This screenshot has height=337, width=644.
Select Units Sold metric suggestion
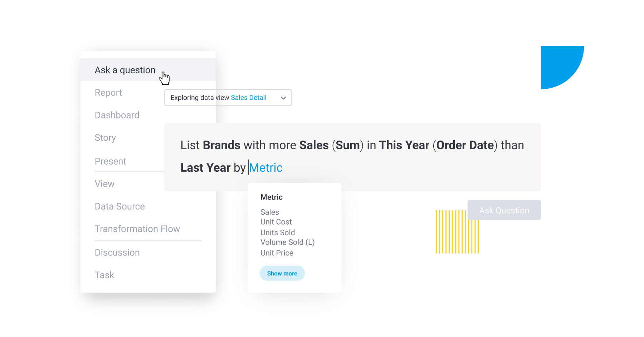tap(278, 233)
